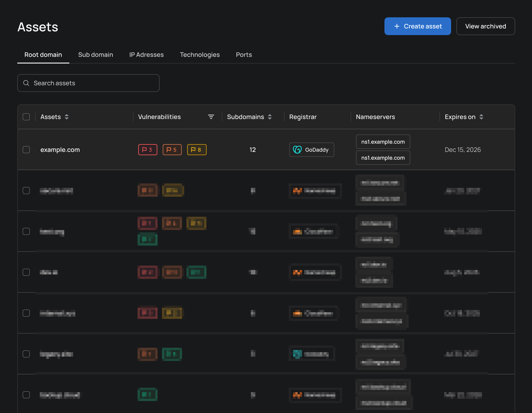Click the plus icon in Create asset
Image resolution: width=532 pixels, height=413 pixels.
click(397, 26)
